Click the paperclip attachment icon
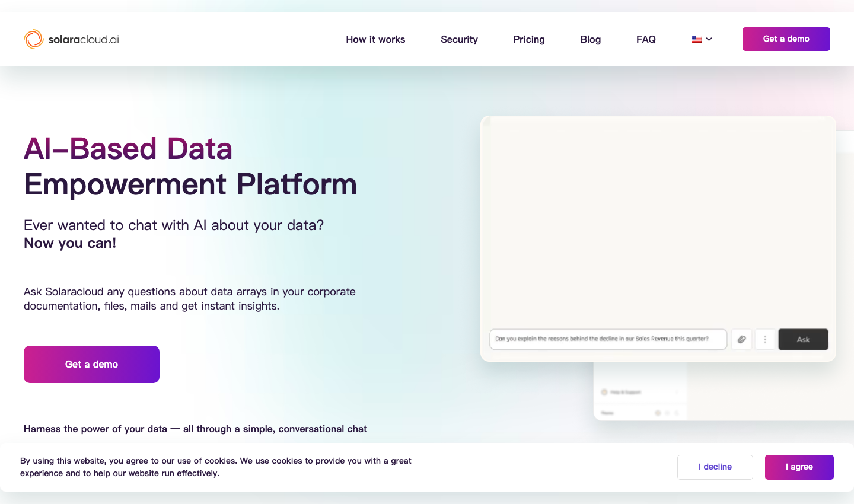Viewport: 854px width, 504px height. (741, 339)
